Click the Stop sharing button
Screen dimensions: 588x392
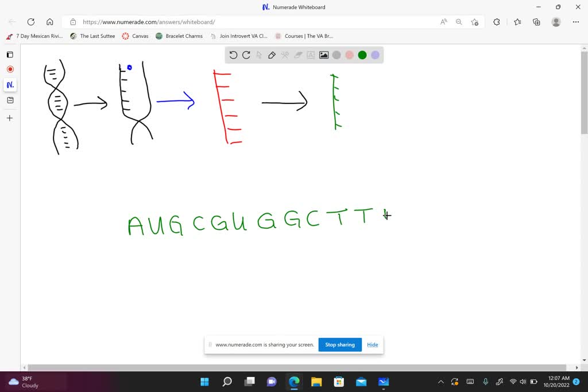(x=339, y=344)
